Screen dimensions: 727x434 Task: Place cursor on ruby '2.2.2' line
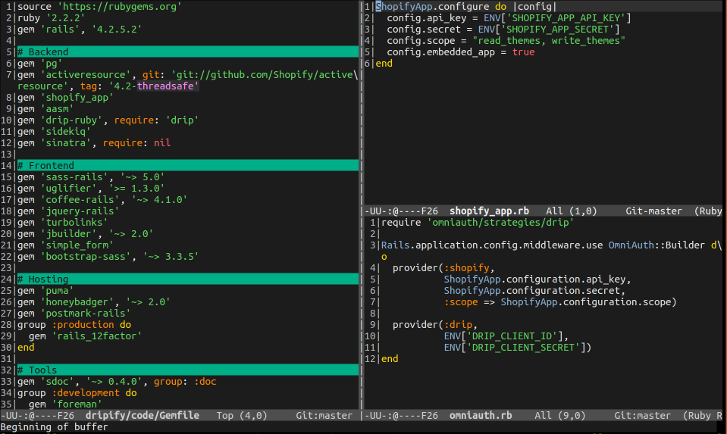51,18
